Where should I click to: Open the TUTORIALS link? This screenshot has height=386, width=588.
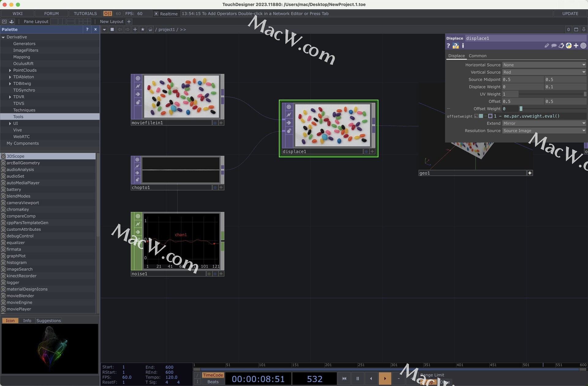pyautogui.click(x=85, y=13)
